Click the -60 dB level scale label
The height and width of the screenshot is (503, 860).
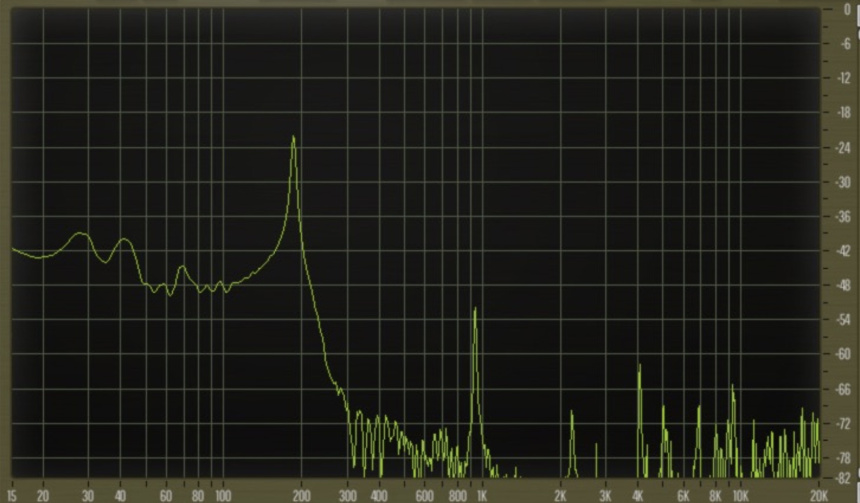coord(844,354)
